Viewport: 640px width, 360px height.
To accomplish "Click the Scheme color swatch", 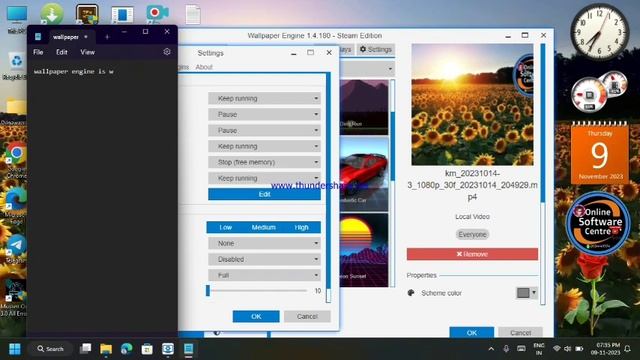I will pos(523,293).
